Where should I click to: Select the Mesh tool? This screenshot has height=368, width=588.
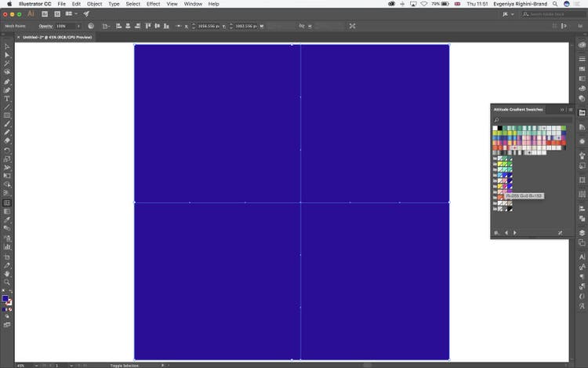tap(7, 202)
